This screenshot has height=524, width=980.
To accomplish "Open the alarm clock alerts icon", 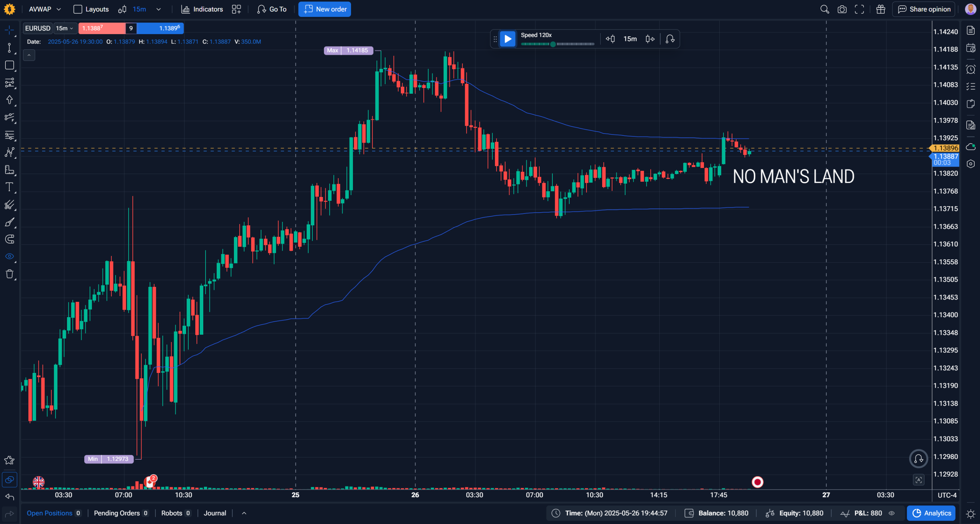I will 971,69.
